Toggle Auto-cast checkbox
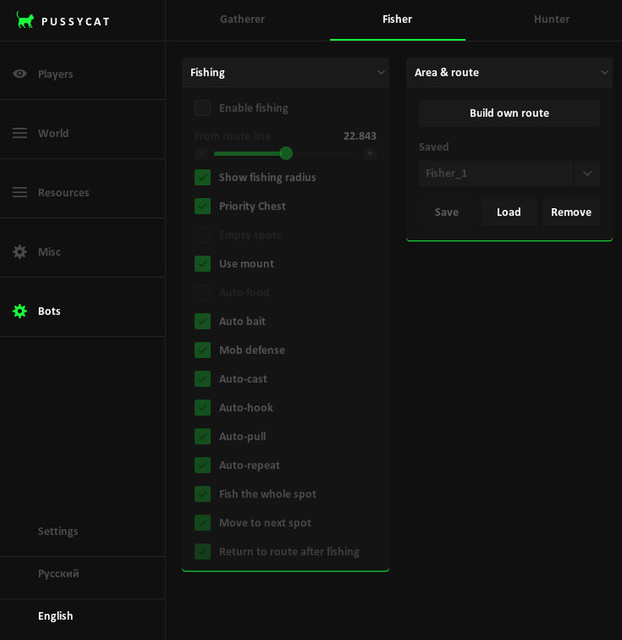 (203, 379)
